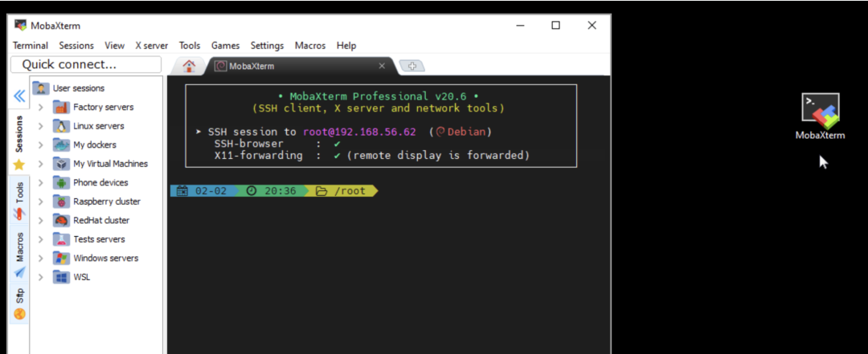Select the Macros vertical sidebar tab
This screenshot has width=868, height=354.
19,254
